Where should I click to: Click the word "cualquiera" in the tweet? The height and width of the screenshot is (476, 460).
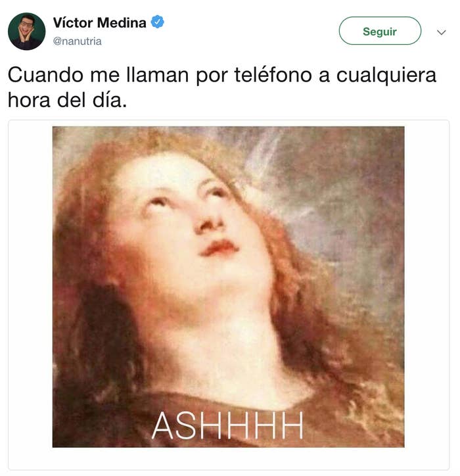tap(386, 76)
